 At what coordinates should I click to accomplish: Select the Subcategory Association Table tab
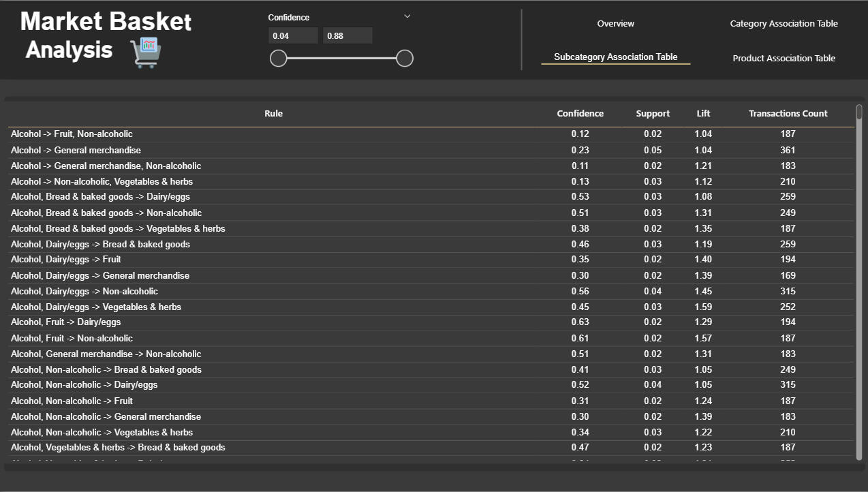pos(615,57)
